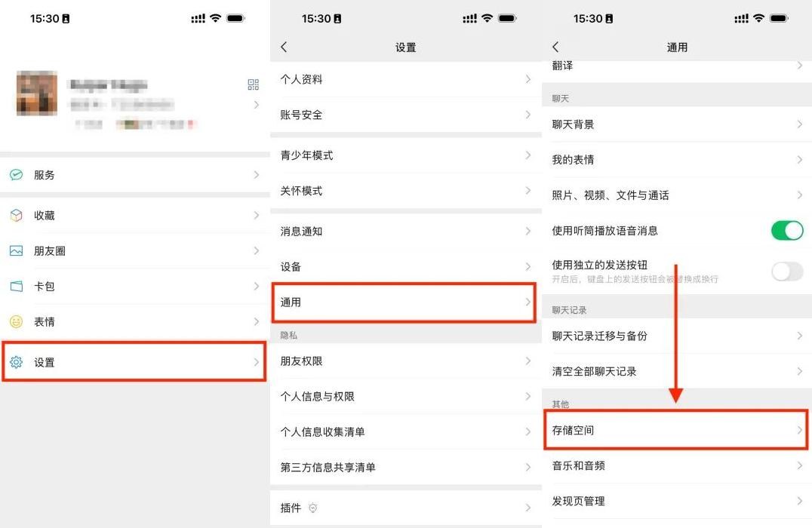Open 聊天记录迁移与备份
Viewport: 812px width, 528px height.
pos(677,336)
